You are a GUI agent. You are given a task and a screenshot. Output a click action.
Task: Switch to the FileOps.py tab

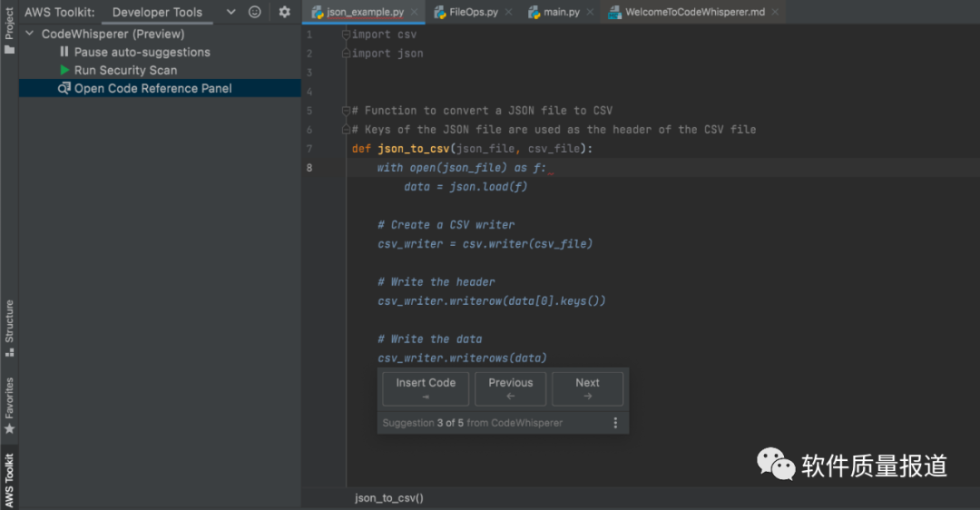coord(474,12)
